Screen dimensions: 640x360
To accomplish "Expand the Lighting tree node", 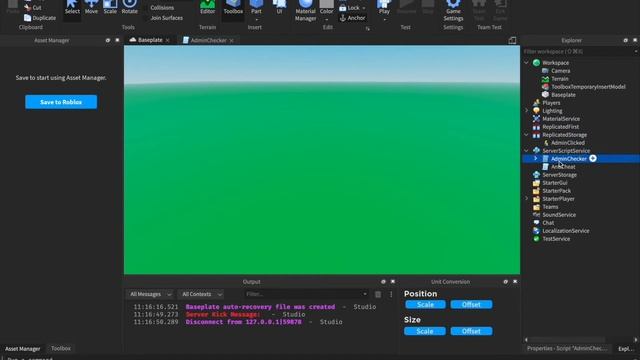I will 527,111.
